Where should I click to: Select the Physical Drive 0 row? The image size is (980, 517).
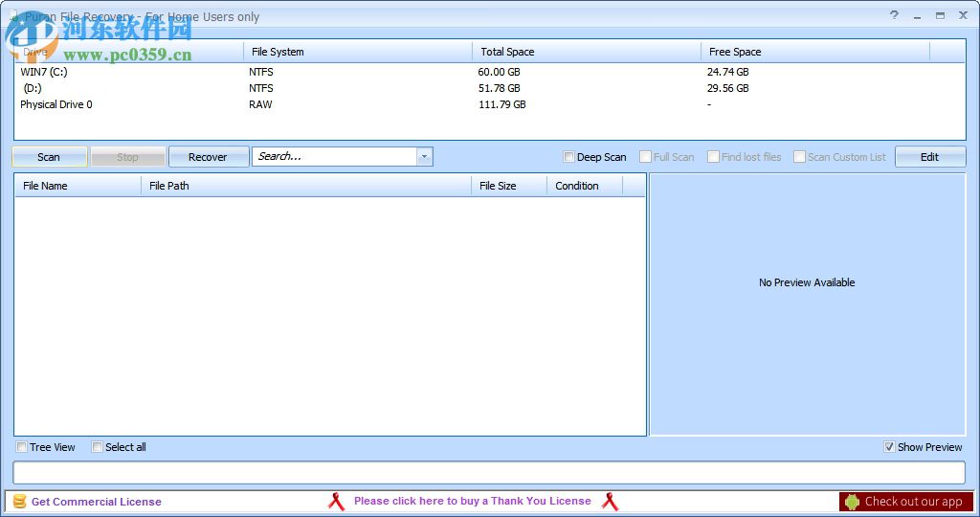click(x=489, y=104)
